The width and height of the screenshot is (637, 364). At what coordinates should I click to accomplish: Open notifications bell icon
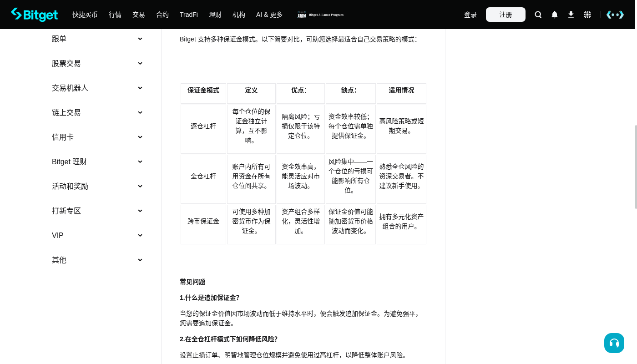(x=555, y=15)
